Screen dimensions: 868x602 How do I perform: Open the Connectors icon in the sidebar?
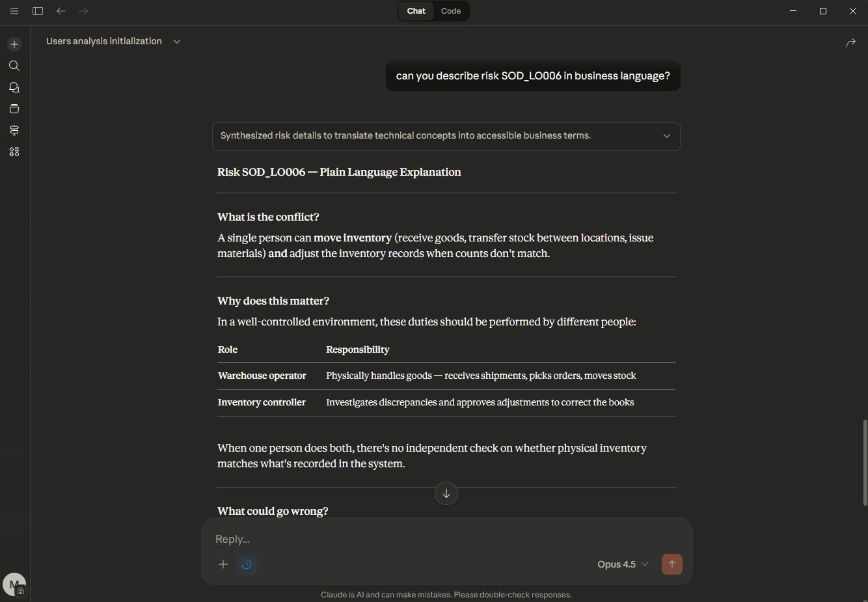[14, 130]
